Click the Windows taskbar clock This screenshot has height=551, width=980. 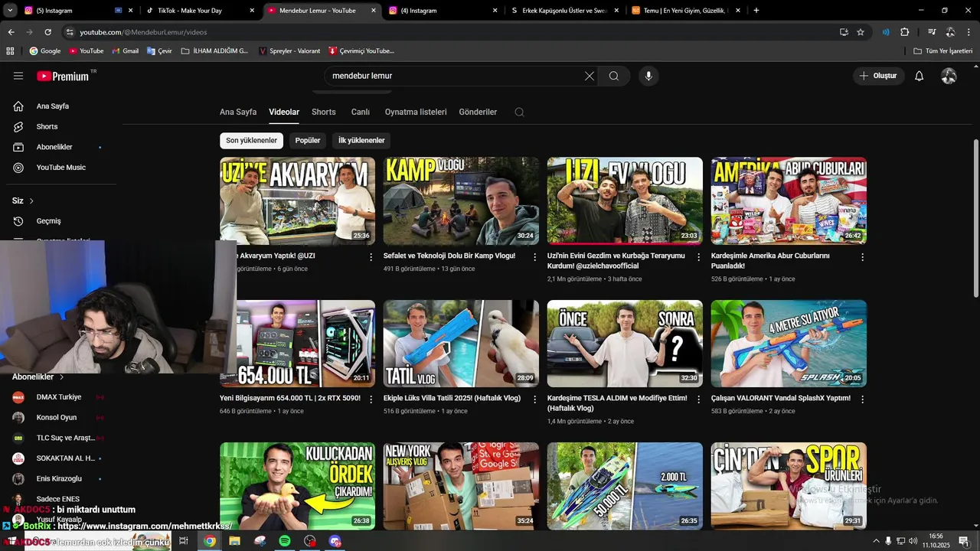coord(935,541)
